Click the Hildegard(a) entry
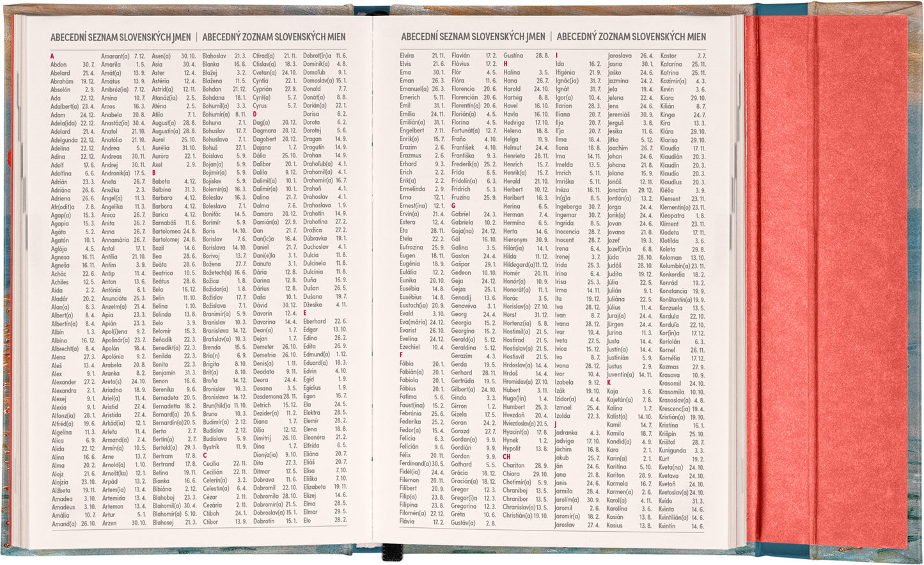This screenshot has height=565, width=924. pos(519,265)
